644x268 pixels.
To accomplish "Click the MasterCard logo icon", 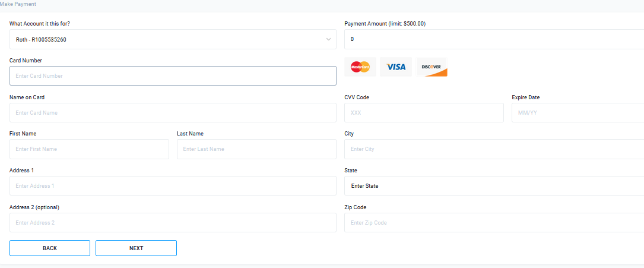I will (360, 67).
